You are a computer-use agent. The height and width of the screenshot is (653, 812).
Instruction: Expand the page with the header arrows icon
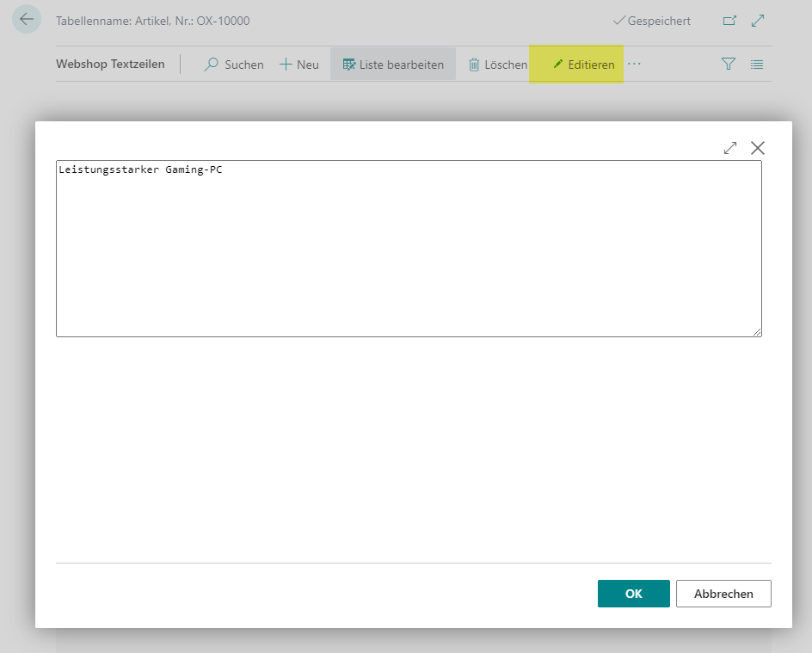(x=758, y=21)
